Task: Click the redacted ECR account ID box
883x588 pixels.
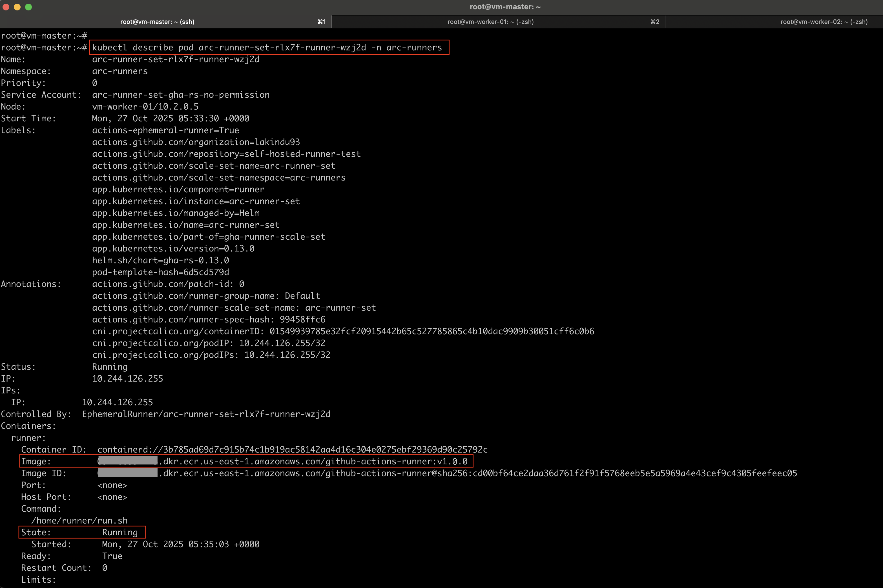Action: [x=128, y=461]
